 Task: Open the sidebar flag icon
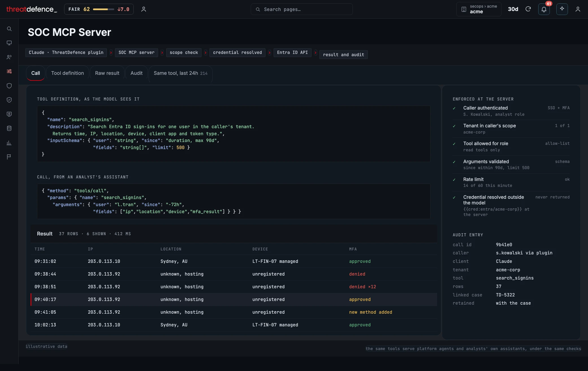[x=9, y=157]
